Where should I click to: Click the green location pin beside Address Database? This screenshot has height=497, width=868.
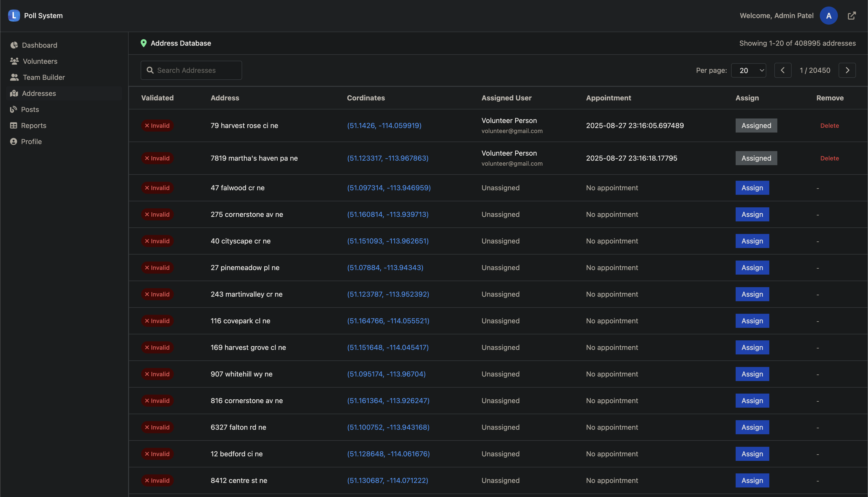(144, 43)
